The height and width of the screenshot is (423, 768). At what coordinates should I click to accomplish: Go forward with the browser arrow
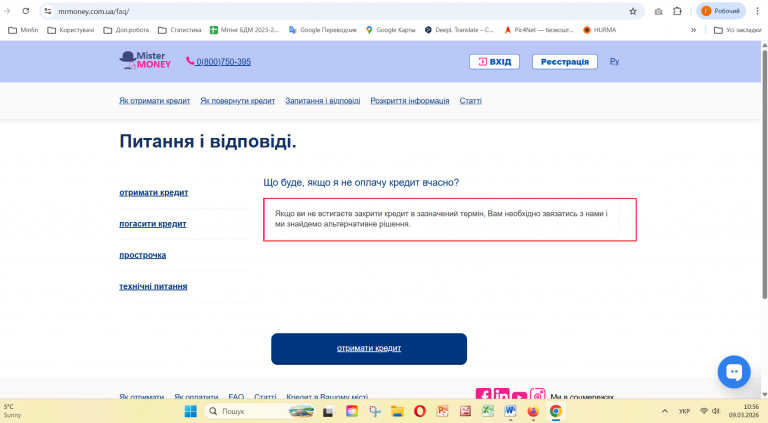[x=7, y=11]
